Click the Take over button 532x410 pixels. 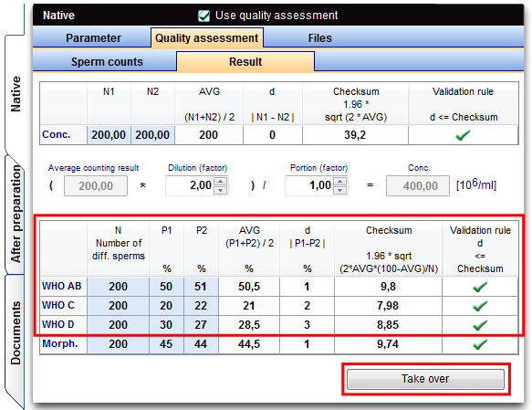(x=425, y=379)
